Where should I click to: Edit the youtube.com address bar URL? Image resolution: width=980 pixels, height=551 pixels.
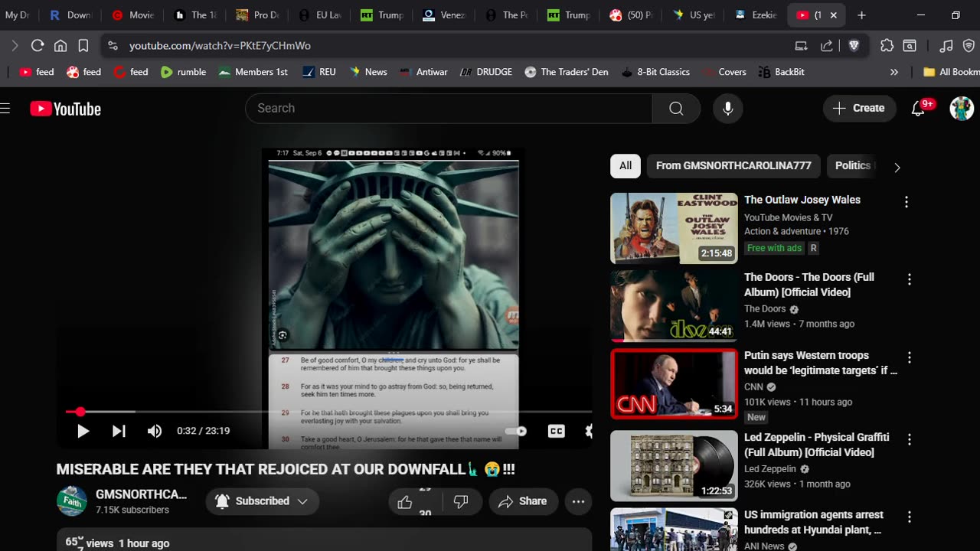(x=220, y=46)
